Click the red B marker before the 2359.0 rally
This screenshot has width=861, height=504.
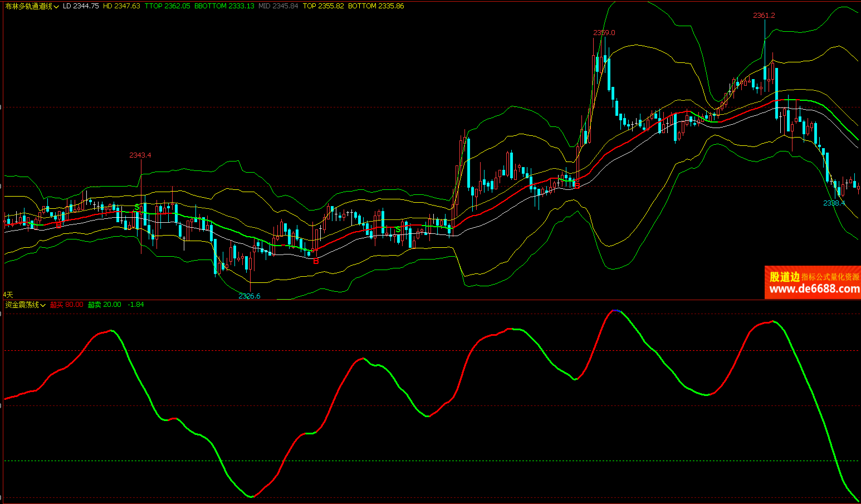577,185
